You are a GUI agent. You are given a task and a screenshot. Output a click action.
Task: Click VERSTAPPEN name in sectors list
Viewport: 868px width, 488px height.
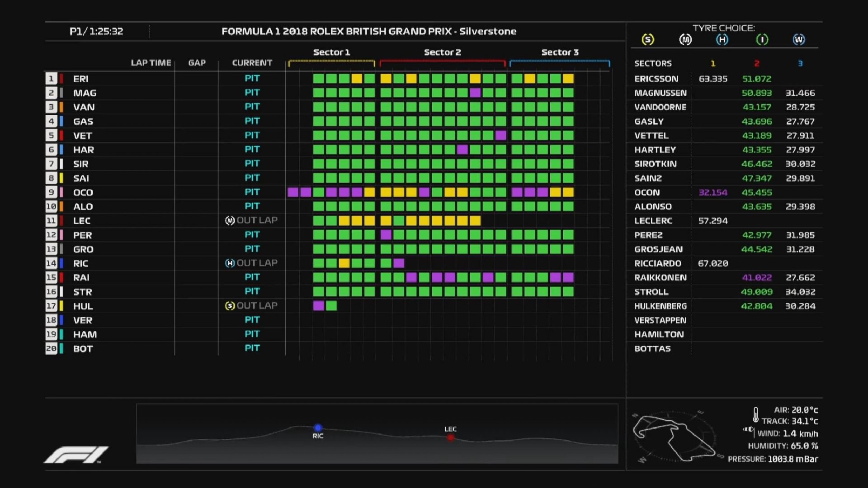coord(660,320)
